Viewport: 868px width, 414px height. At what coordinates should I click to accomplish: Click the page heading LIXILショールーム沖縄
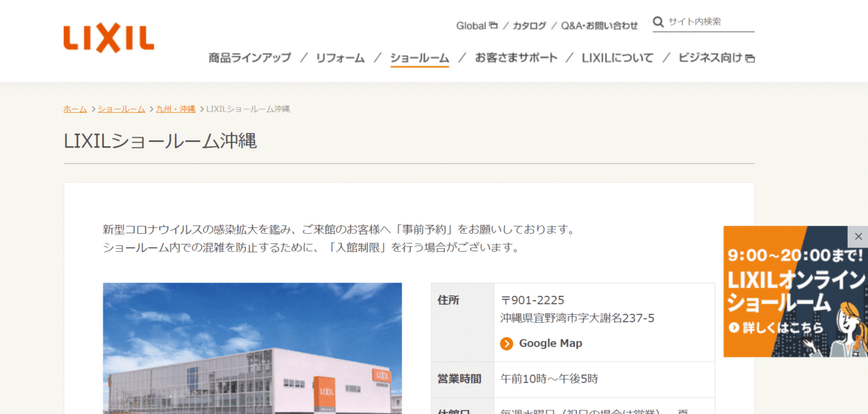click(x=161, y=141)
